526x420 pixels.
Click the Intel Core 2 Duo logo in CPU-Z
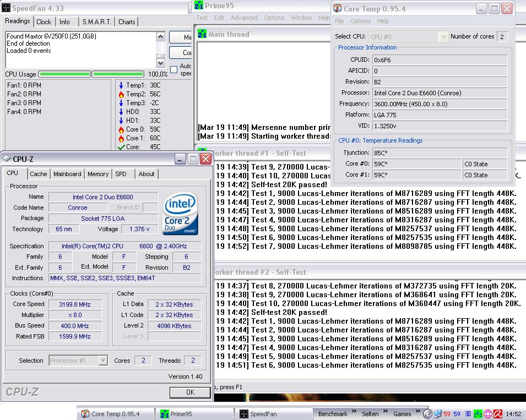coord(181,213)
